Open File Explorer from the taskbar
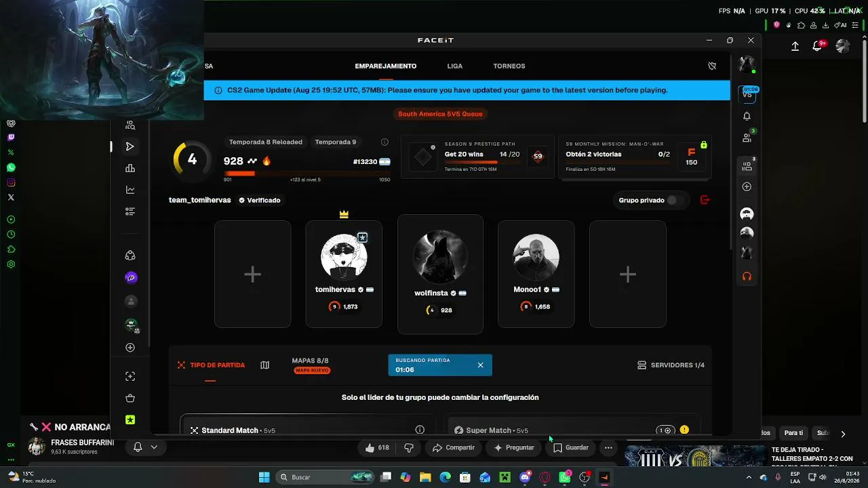Image resolution: width=868 pixels, height=488 pixels. click(425, 477)
